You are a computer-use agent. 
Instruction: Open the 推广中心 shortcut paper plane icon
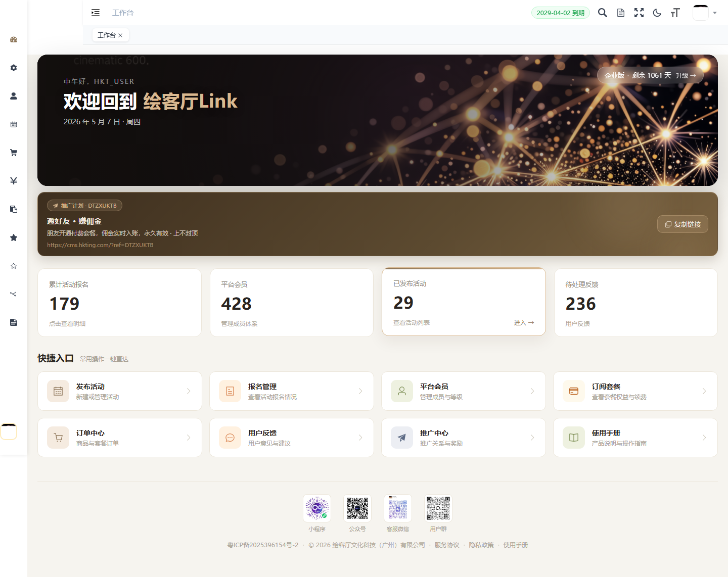pyautogui.click(x=402, y=438)
